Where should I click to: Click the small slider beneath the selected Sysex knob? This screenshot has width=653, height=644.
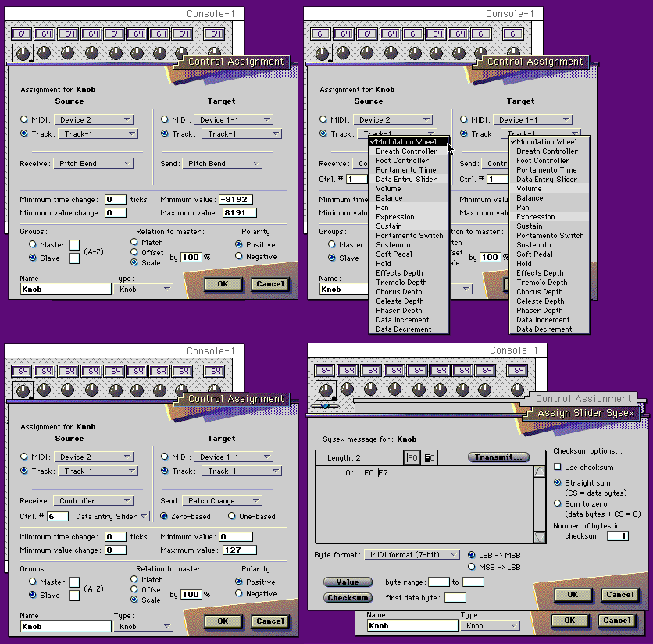325,407
